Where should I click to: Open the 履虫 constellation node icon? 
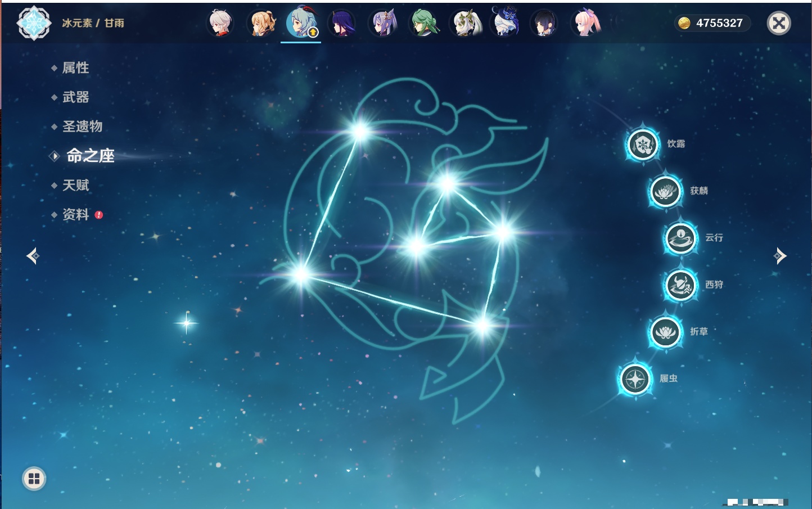(x=635, y=379)
